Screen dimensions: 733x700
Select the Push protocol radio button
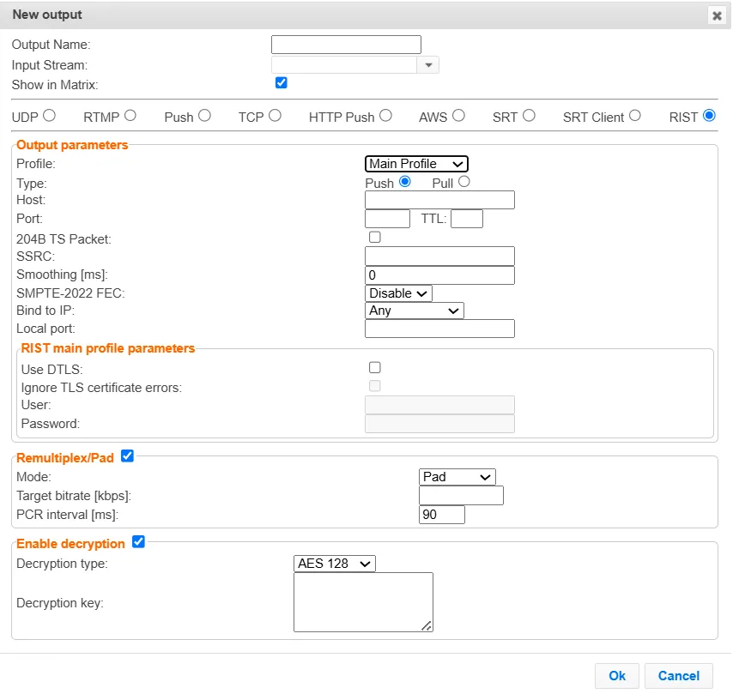204,116
